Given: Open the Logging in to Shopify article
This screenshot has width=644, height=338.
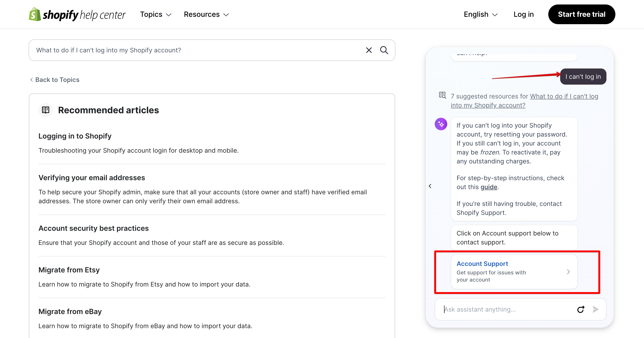Looking at the screenshot, I should pyautogui.click(x=75, y=136).
